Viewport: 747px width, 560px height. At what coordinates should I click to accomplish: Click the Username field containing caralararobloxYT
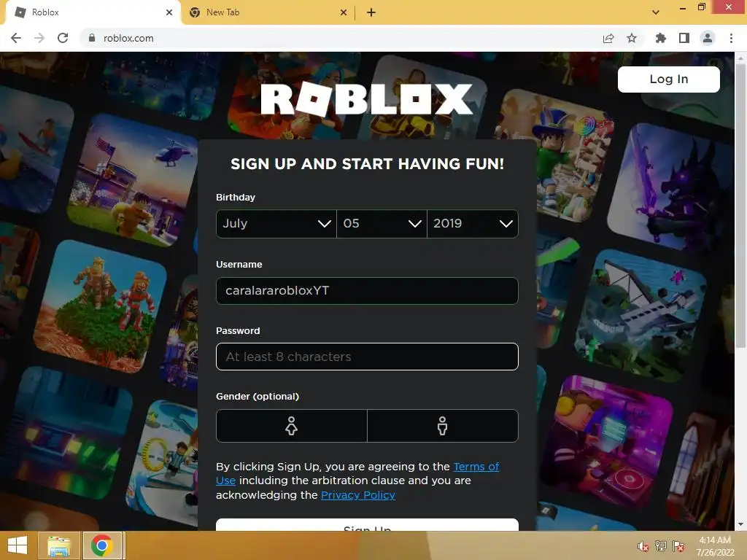[x=367, y=290]
